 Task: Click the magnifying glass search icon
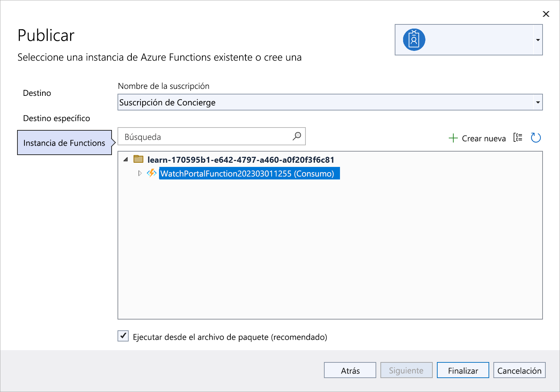click(297, 136)
